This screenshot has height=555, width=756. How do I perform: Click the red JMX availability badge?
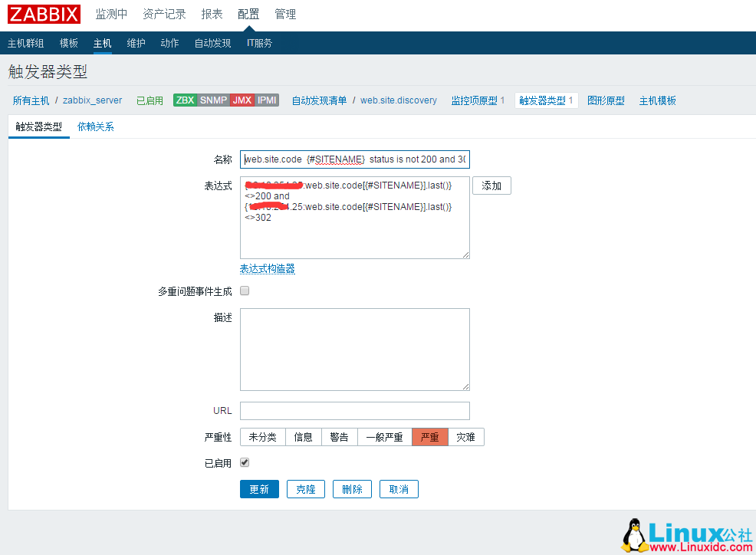tap(242, 100)
